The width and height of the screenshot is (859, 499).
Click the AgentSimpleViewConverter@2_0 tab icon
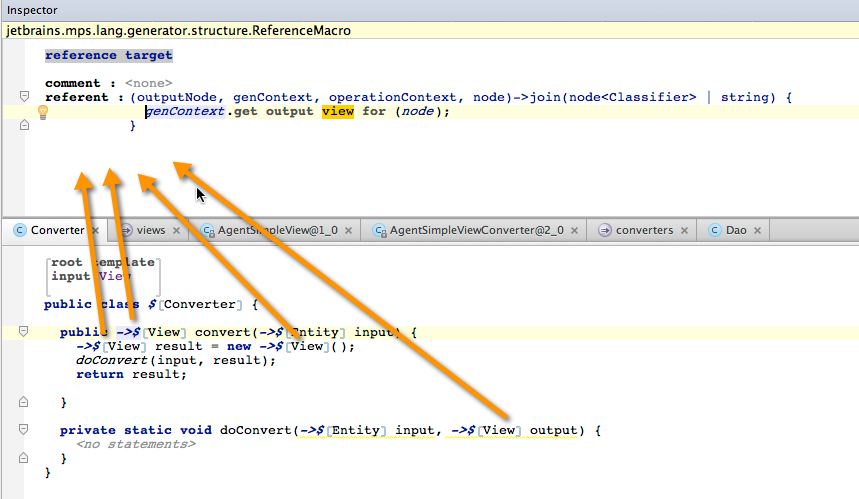pos(380,230)
